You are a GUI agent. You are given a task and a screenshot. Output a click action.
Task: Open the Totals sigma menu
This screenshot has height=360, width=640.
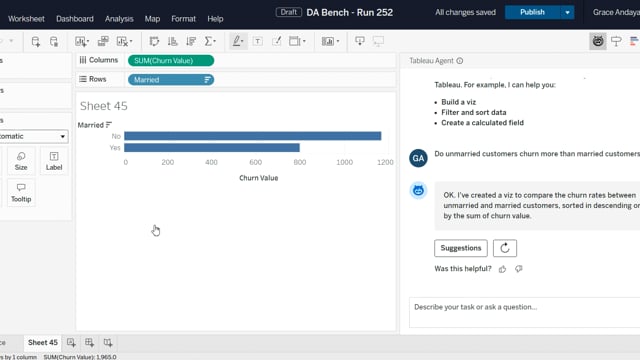coord(210,41)
